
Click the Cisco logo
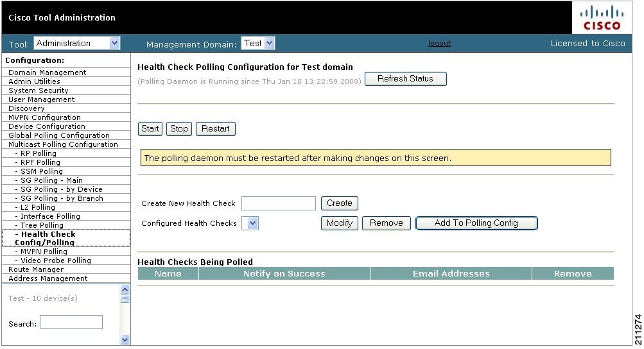(602, 18)
